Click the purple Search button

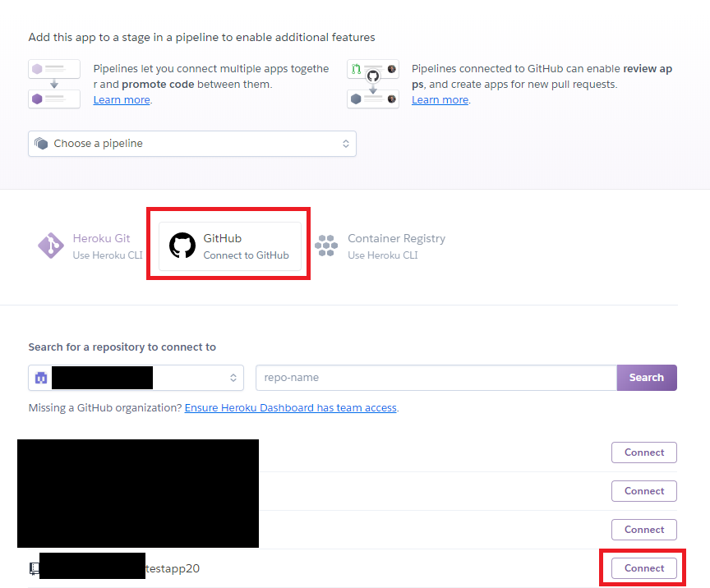click(647, 378)
